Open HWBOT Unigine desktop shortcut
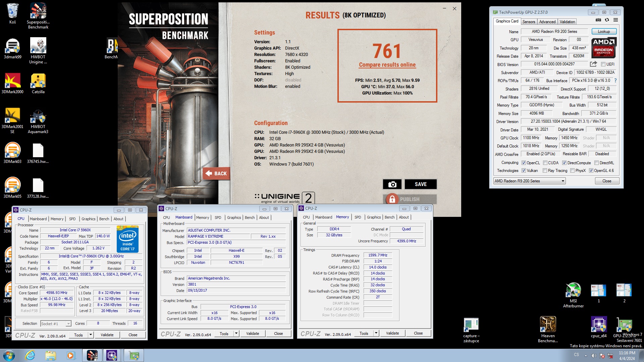 [38, 50]
